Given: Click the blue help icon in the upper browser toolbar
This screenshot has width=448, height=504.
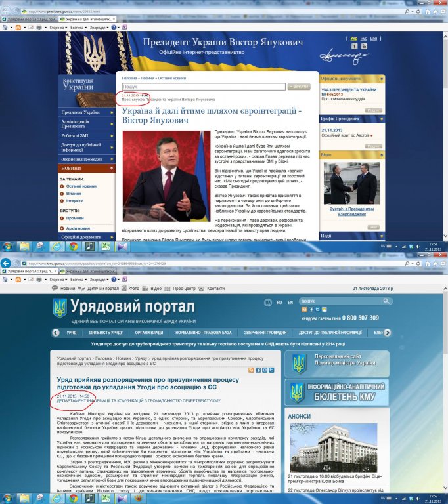Looking at the screenshot, I should click(114, 28).
